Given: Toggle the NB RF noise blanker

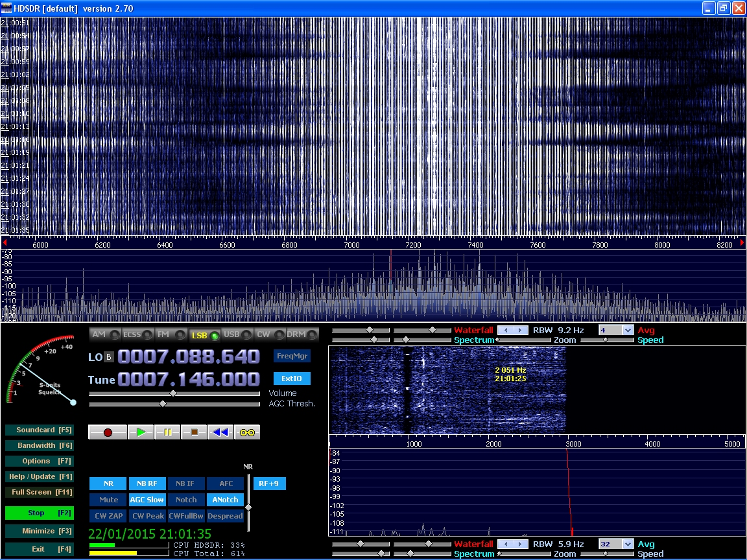Looking at the screenshot, I should click(147, 484).
